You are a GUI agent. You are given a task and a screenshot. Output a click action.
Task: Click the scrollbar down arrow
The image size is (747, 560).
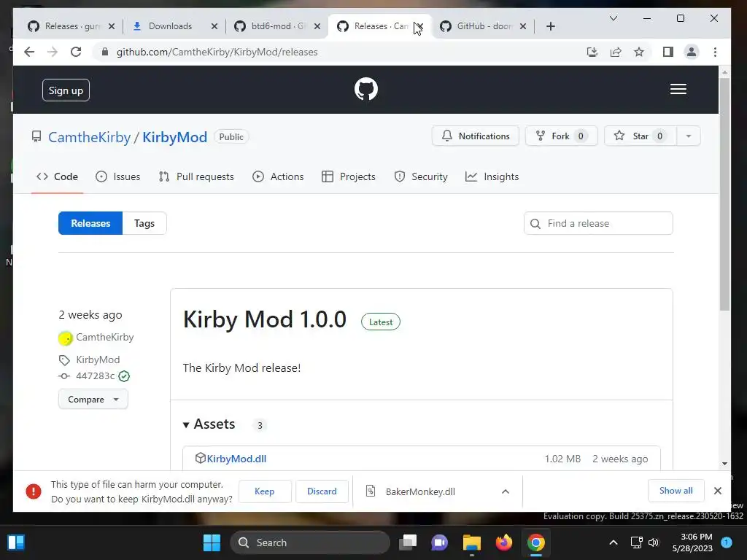724,463
